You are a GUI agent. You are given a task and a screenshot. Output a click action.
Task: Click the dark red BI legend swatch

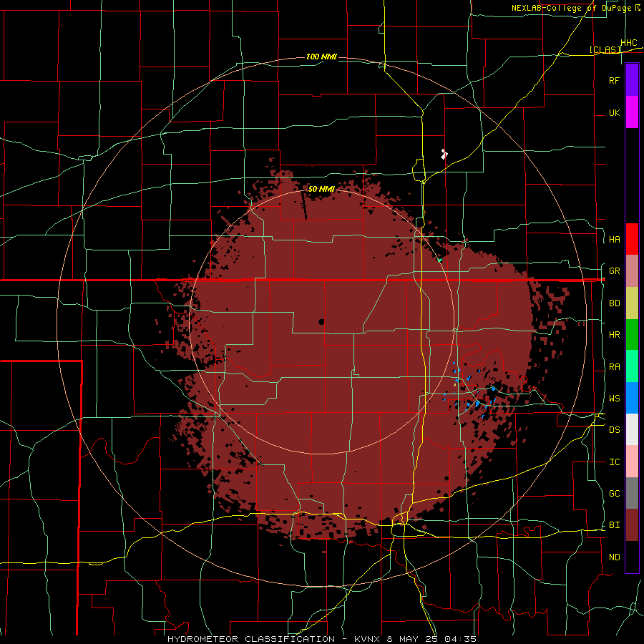pos(632,525)
